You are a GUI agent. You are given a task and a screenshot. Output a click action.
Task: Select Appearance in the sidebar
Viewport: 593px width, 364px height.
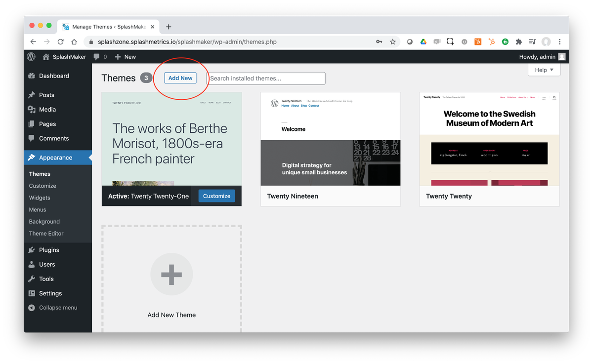pos(58,158)
